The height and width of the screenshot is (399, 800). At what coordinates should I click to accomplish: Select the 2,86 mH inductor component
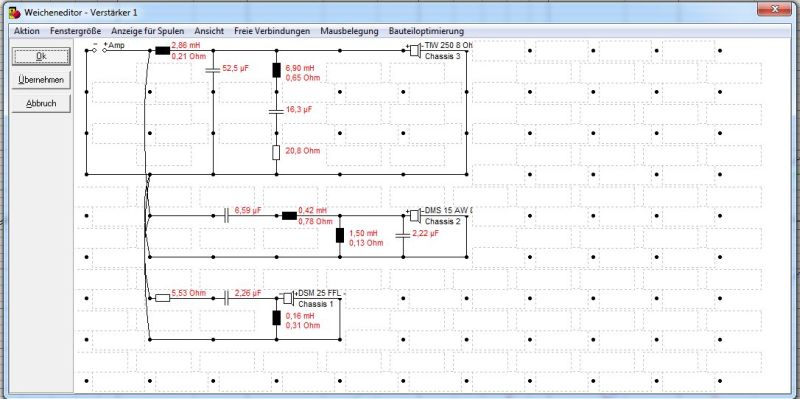162,51
